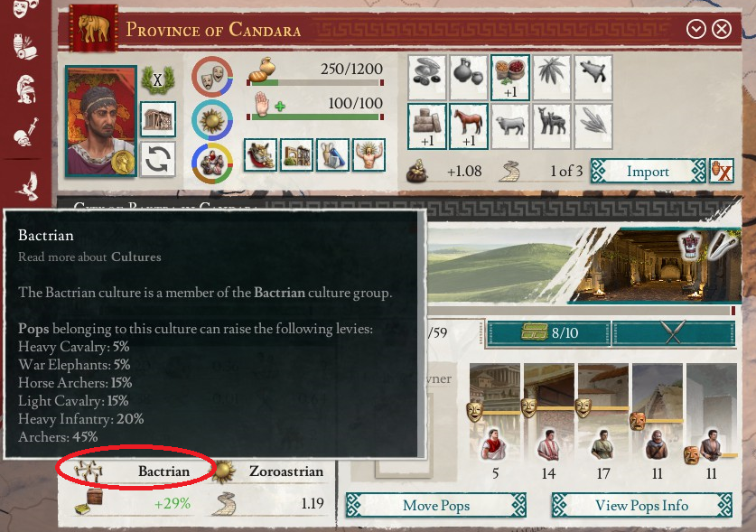Open the sun religion pie chart
This screenshot has width=756, height=532.
tap(212, 120)
